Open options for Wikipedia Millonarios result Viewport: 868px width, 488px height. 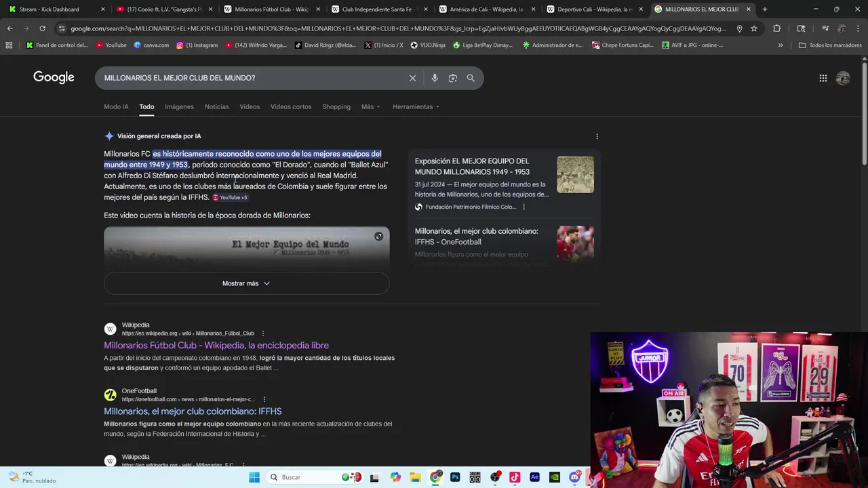tap(262, 333)
